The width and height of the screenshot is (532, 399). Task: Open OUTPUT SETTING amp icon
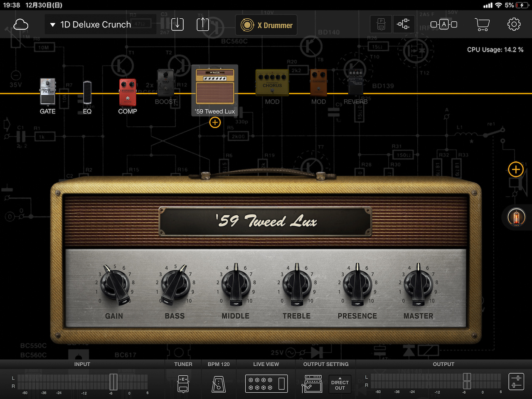coord(312,384)
